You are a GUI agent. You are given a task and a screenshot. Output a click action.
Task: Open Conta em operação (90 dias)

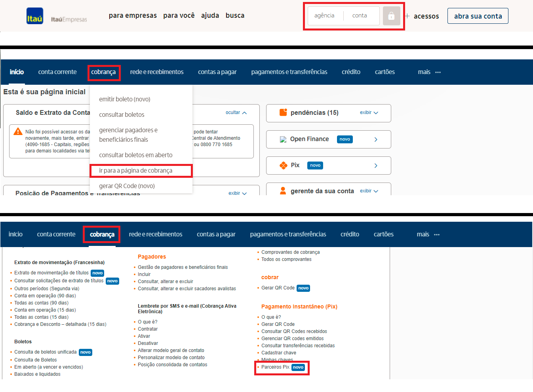click(45, 296)
